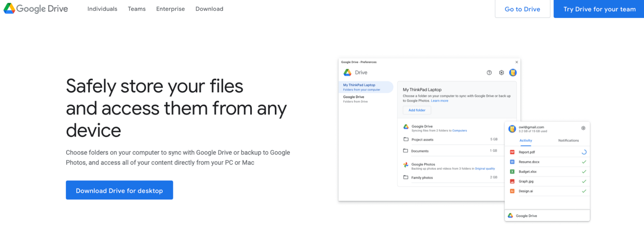Image resolution: width=644 pixels, height=243 pixels.
Task: Click Download Drive for desktop button
Action: coord(120,190)
